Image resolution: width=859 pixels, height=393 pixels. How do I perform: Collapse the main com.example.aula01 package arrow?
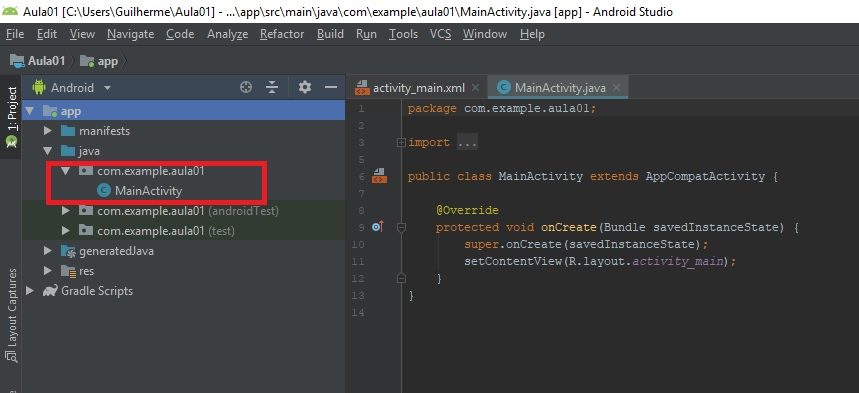66,171
